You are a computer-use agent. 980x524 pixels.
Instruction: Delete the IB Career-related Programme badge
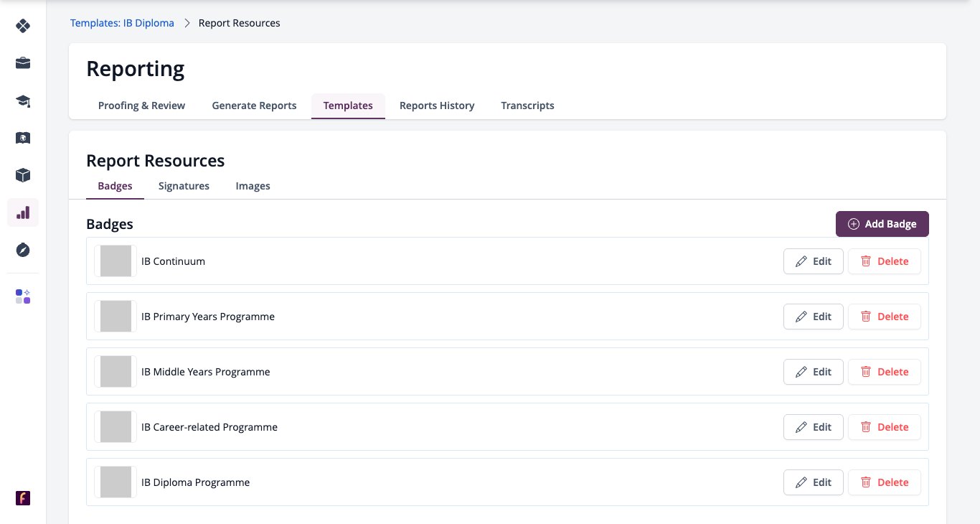[885, 427]
